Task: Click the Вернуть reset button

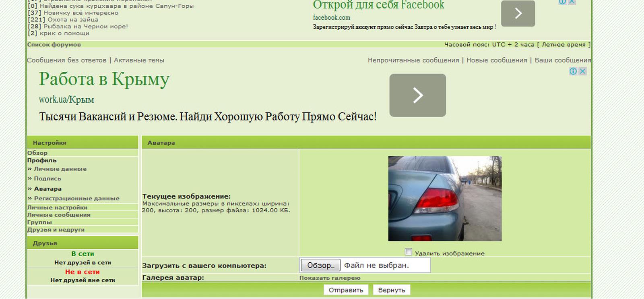Action: pyautogui.click(x=391, y=290)
